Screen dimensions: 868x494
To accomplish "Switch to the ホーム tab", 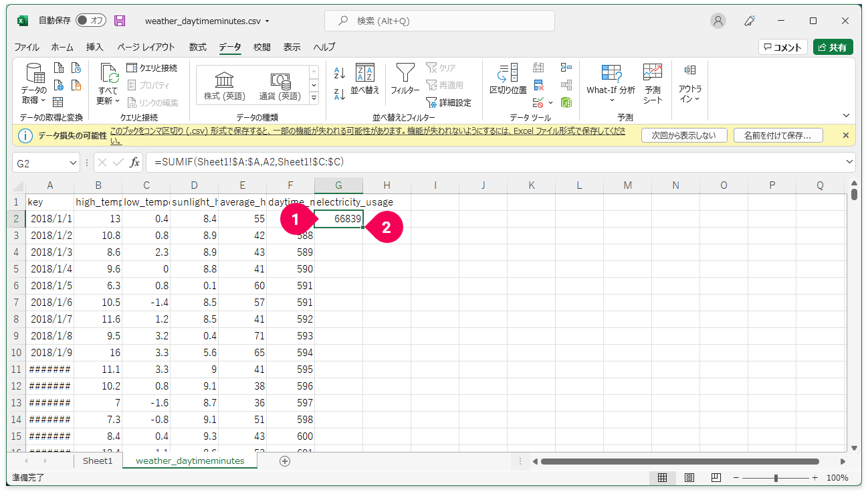I will (62, 47).
